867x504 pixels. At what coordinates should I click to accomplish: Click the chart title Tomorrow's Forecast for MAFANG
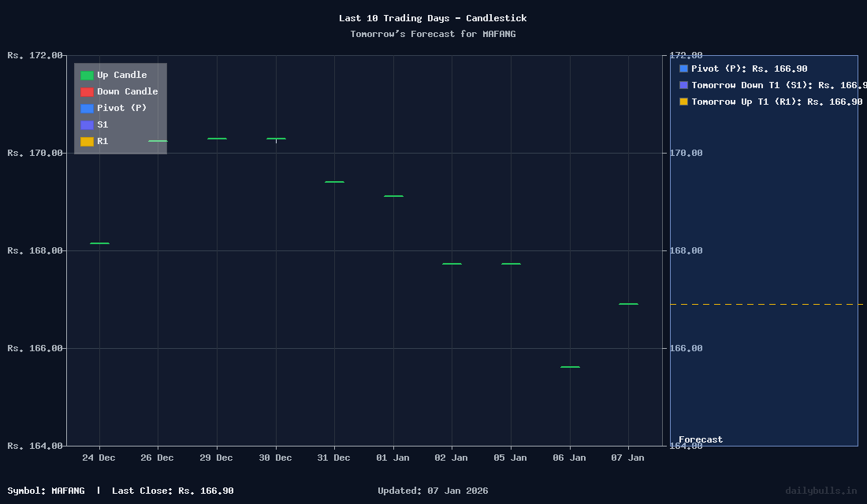click(x=433, y=34)
